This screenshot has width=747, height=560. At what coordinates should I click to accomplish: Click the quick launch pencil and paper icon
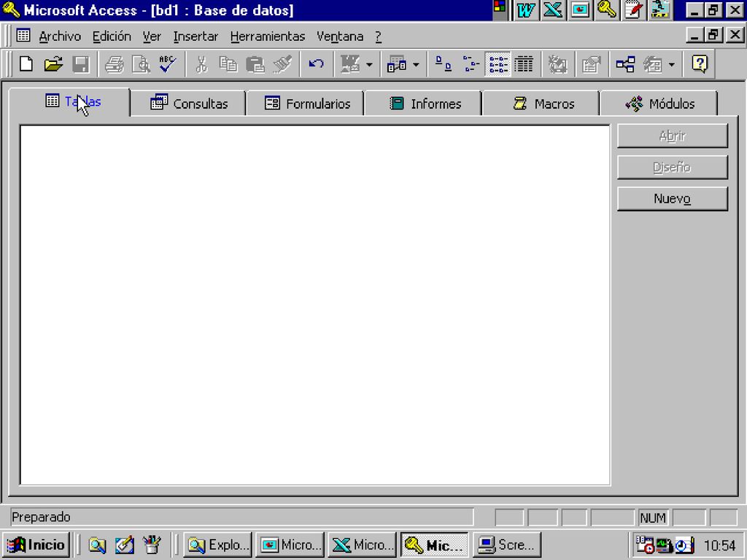point(125,545)
